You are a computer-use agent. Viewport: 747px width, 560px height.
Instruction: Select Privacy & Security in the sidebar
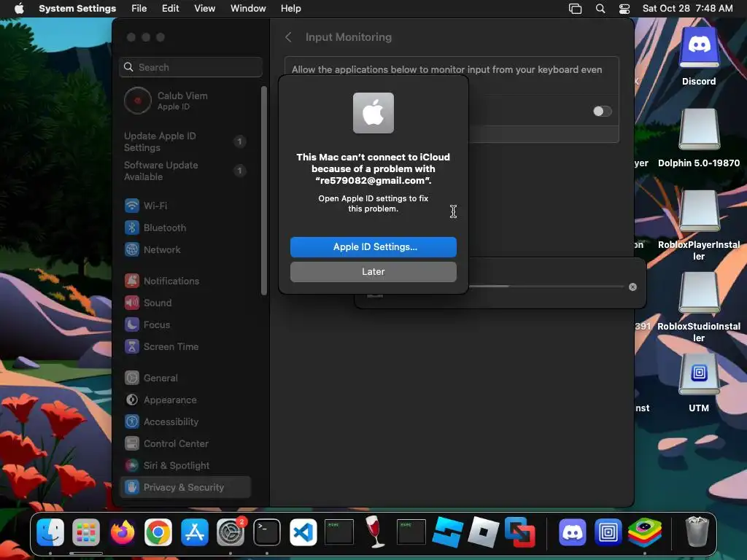pyautogui.click(x=185, y=487)
